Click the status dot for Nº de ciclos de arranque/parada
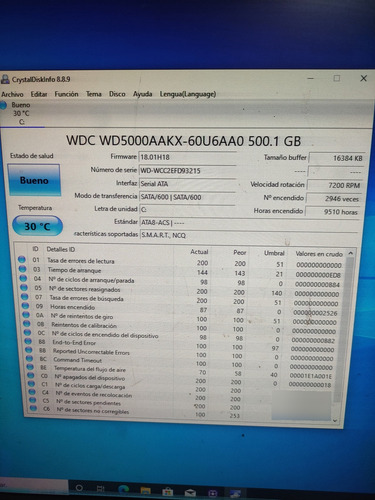This screenshot has width=375, height=500. 23,278
